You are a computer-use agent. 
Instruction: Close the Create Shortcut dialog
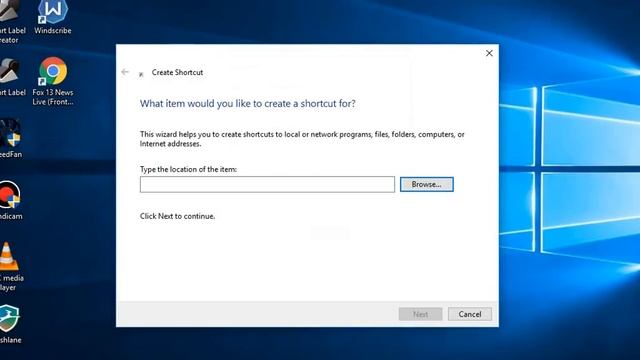coord(489,53)
